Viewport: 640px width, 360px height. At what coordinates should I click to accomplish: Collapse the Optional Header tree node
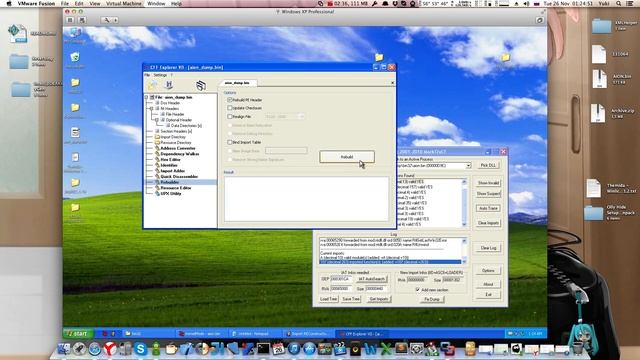156,120
